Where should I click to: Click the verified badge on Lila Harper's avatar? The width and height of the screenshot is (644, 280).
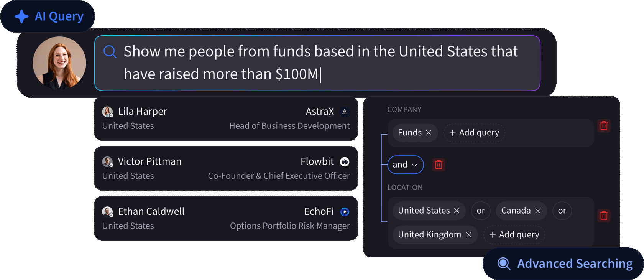pos(111,115)
